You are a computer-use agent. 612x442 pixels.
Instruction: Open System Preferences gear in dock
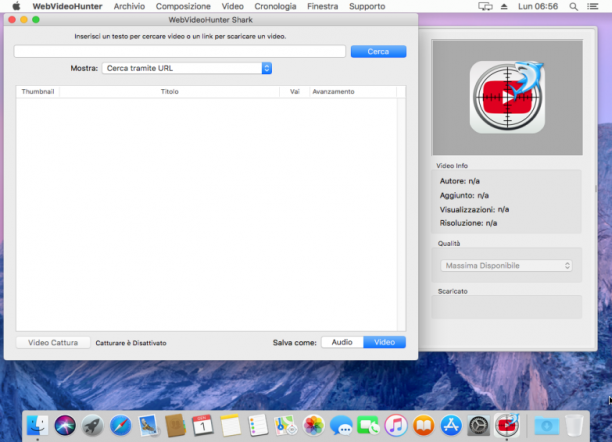click(x=479, y=425)
